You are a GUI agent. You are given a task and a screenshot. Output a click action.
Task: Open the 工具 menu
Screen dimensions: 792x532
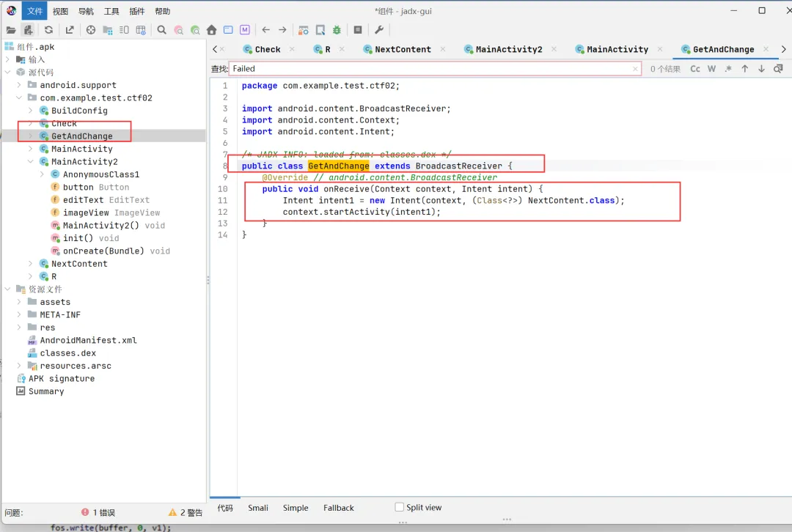pyautogui.click(x=111, y=11)
